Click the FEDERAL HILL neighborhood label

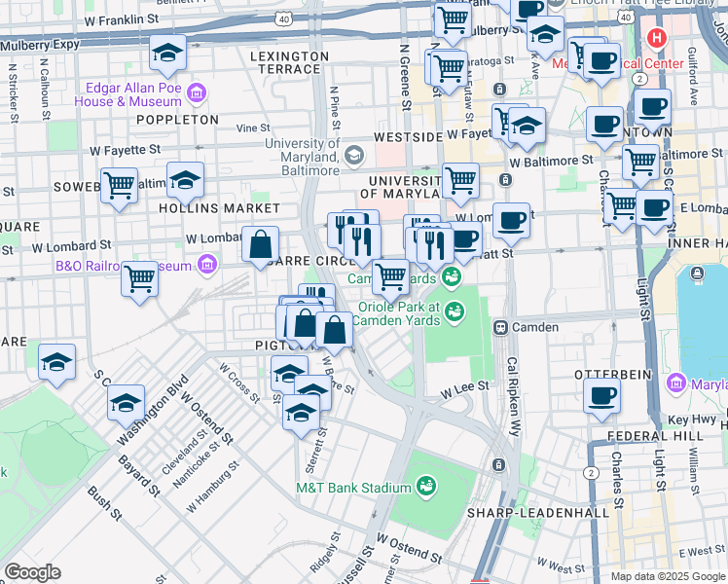(656, 436)
